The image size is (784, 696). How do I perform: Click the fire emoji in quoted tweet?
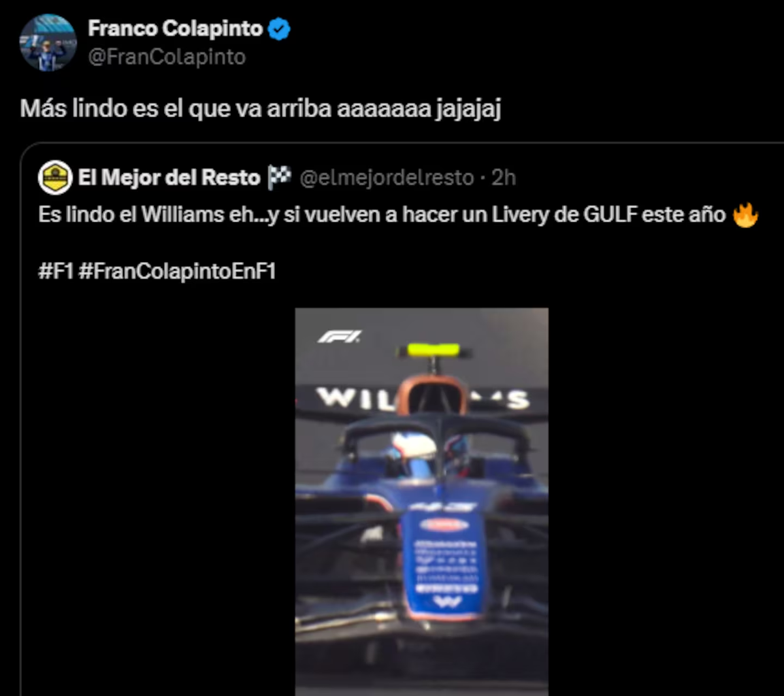[x=745, y=214]
